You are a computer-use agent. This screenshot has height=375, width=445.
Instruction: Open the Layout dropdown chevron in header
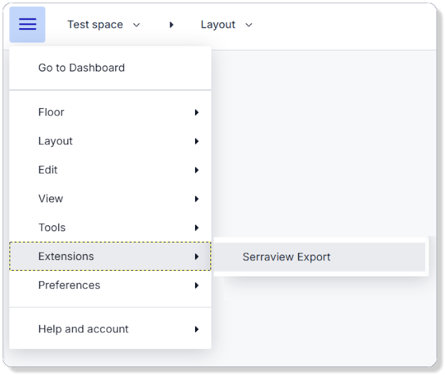[x=249, y=25]
